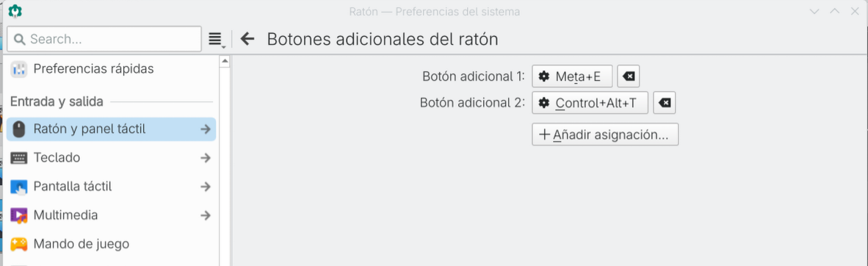Expand the Pantalla táctil arrow chevron
868x266 pixels.
pyautogui.click(x=206, y=187)
